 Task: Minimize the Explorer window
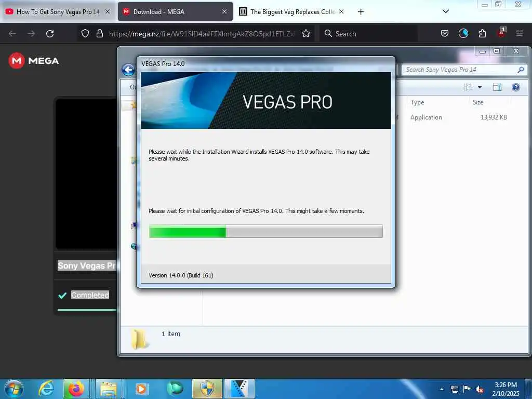click(x=483, y=51)
